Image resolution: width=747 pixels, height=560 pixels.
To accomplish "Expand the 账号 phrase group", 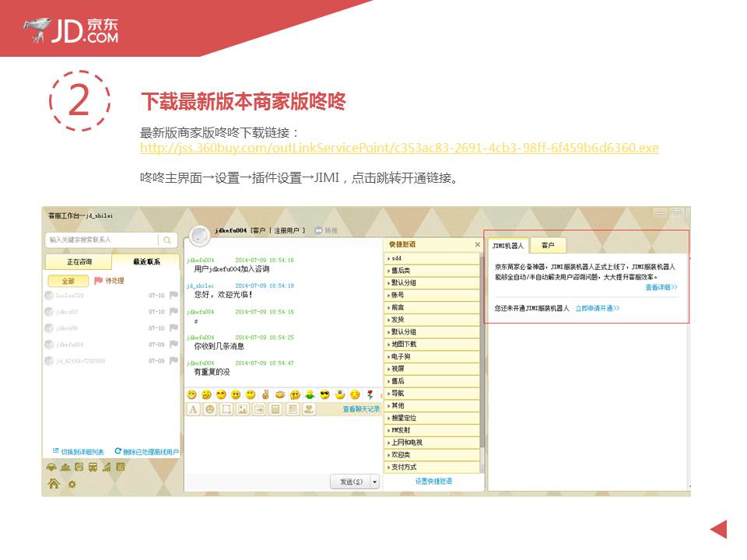I will tap(432, 295).
